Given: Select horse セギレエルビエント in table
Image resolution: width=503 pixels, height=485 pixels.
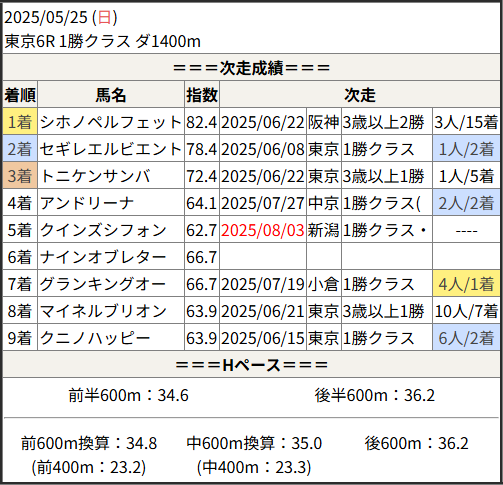Looking at the screenshot, I should point(111,149).
